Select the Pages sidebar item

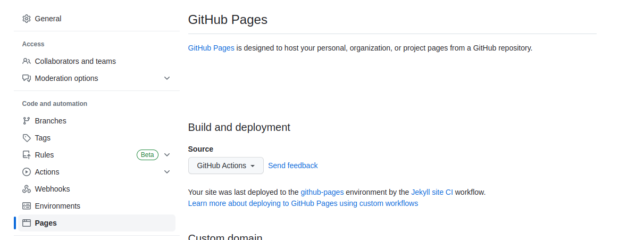coord(97,223)
